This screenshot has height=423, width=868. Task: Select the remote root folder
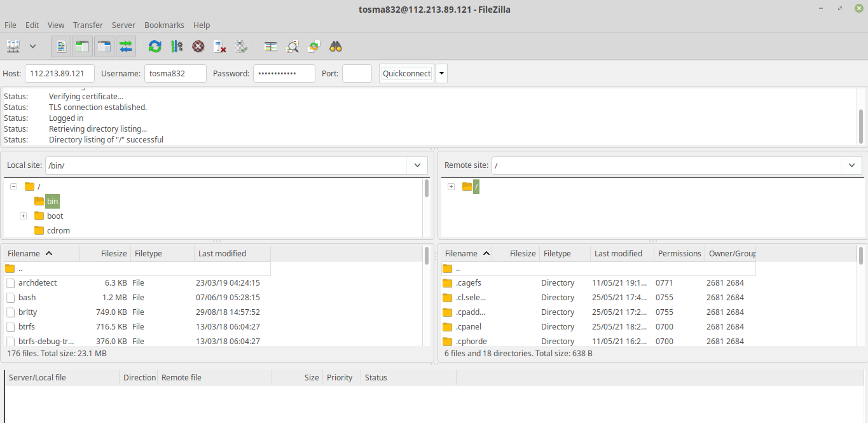(476, 186)
